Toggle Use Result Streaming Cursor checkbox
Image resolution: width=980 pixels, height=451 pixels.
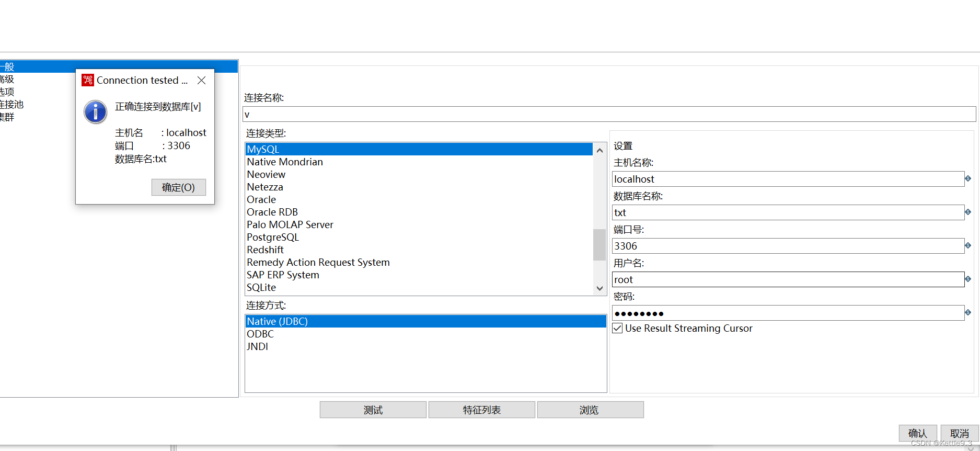pos(617,328)
